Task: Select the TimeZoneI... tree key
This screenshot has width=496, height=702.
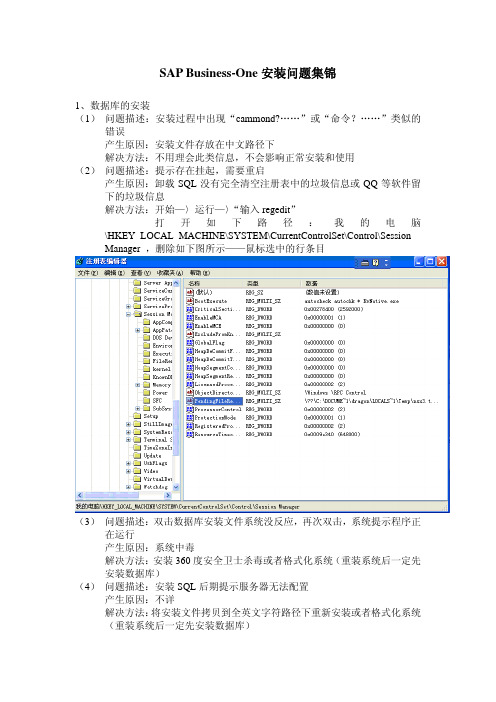Action: pyautogui.click(x=158, y=447)
